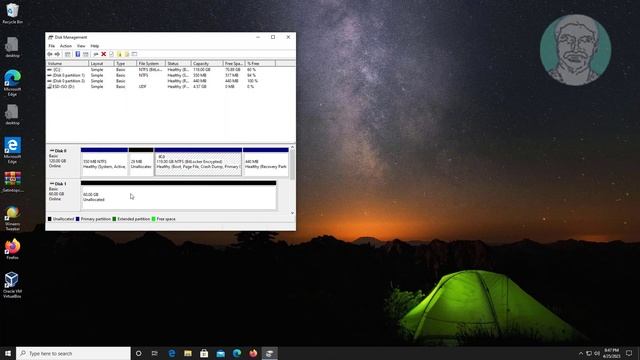The height and width of the screenshot is (360, 640).
Task: Select the 29 MB Unallocated block on Disk 0
Action: click(x=141, y=162)
